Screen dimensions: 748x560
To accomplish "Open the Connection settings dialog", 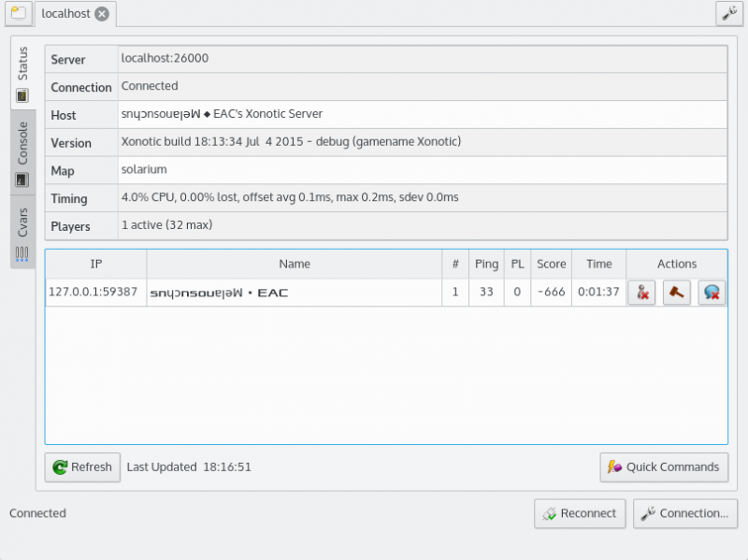I will coord(685,513).
